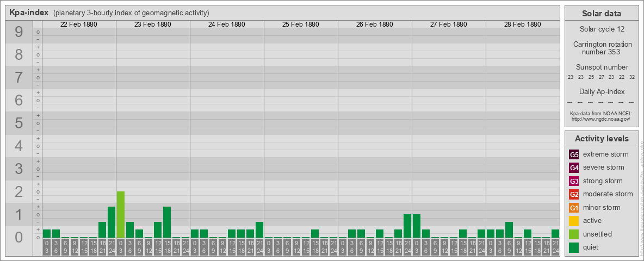Click the '25 Feb 1880' date header
The image size is (644, 261).
pyautogui.click(x=301, y=24)
